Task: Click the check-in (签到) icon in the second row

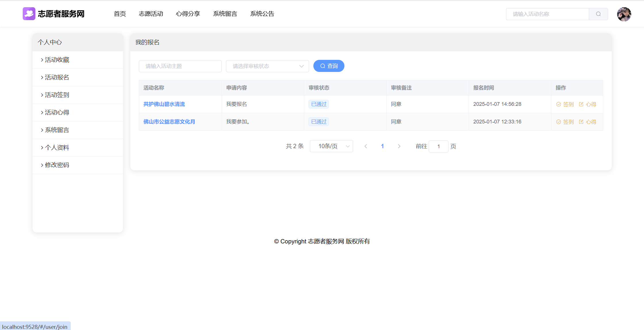Action: [x=559, y=122]
